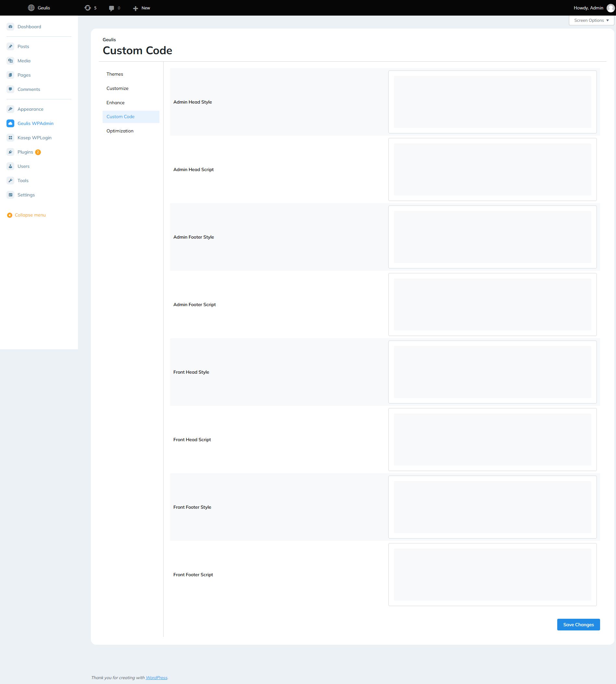Click the Admin Head Style label

(193, 102)
